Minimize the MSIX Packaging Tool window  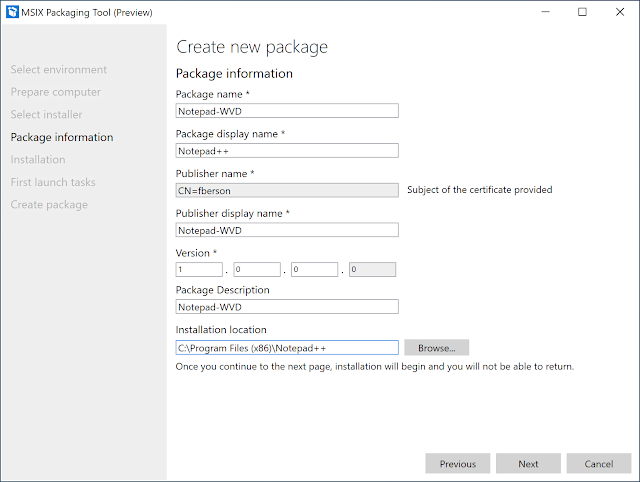pyautogui.click(x=545, y=12)
